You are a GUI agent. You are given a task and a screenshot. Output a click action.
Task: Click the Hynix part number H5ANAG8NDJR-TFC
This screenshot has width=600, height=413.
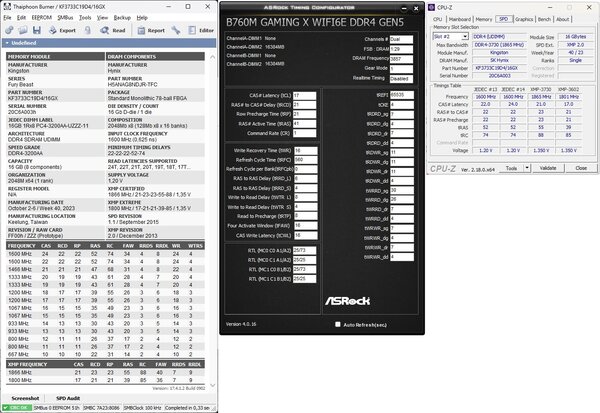132,85
